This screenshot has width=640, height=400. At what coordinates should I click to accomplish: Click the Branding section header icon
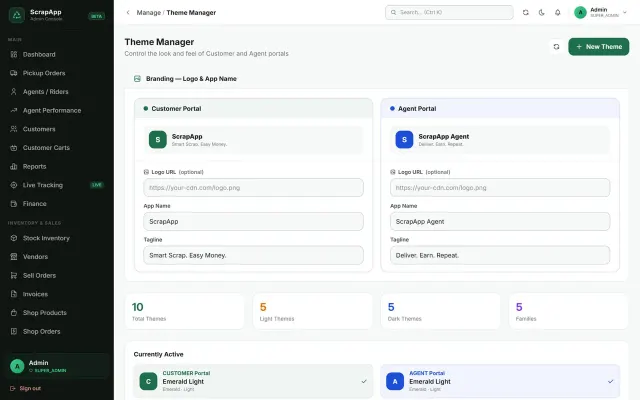pos(137,79)
